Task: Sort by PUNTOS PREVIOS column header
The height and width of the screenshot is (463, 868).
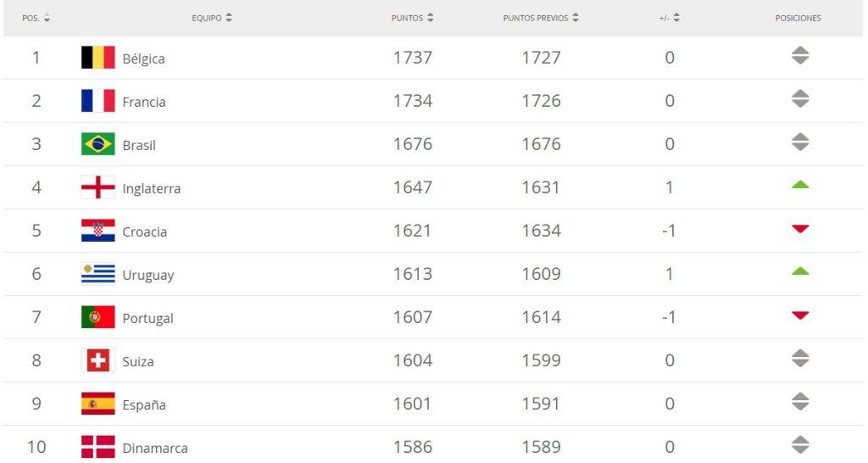Action: (541, 18)
